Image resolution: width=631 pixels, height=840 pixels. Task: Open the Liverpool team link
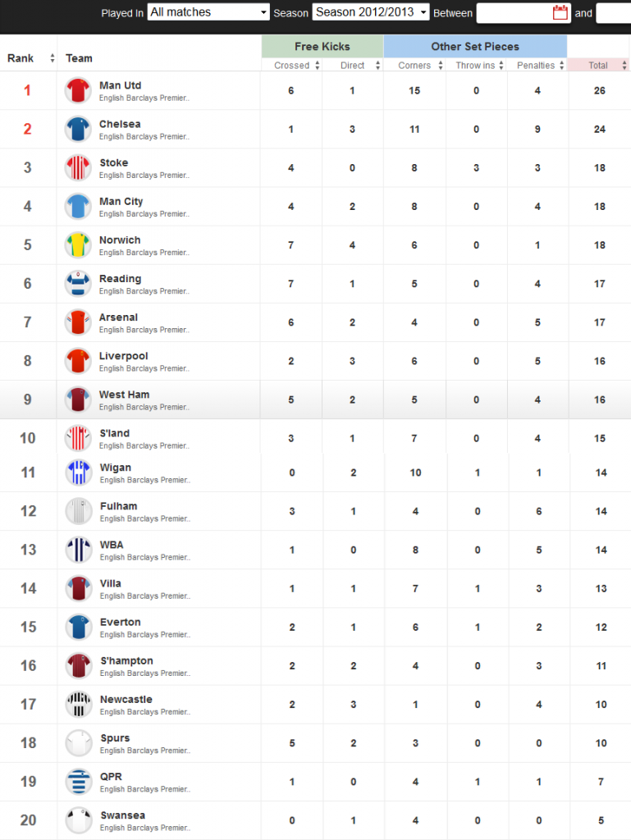point(123,356)
